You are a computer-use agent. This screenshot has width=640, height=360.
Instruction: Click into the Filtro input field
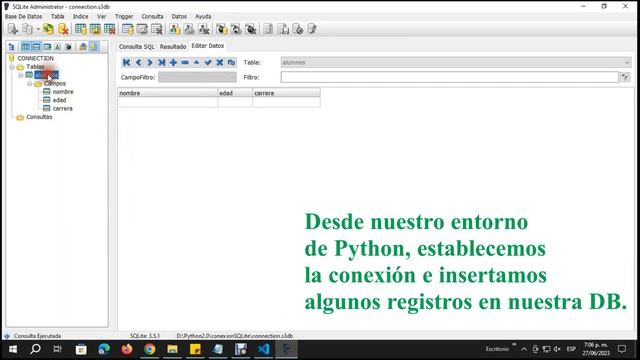pos(450,77)
